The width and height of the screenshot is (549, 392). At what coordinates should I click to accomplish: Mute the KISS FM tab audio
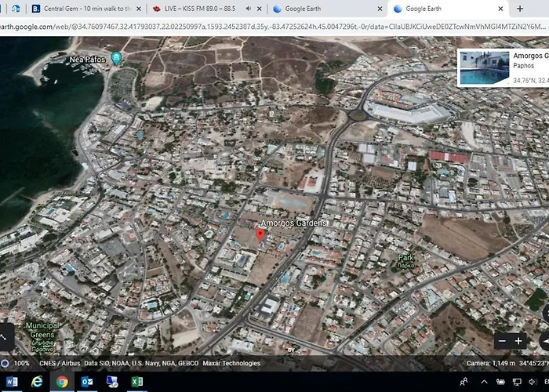tap(249, 9)
